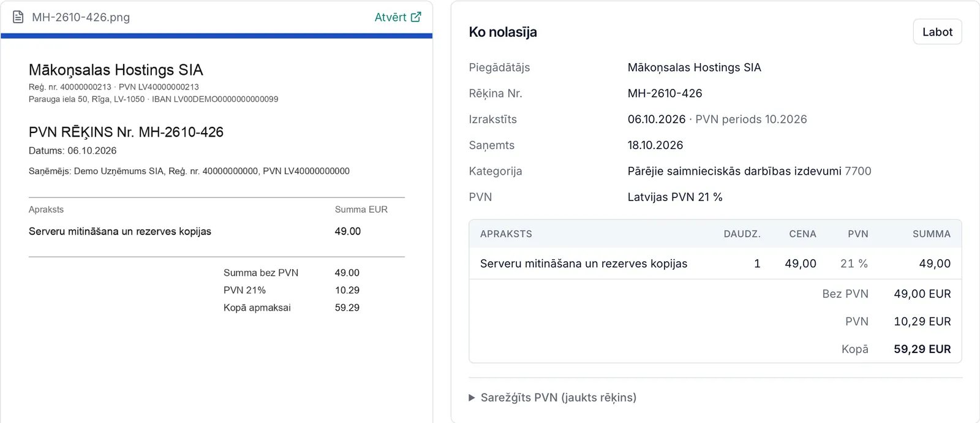Click the CENA column header
Viewport: 980px width, 423px height.
[x=802, y=234]
